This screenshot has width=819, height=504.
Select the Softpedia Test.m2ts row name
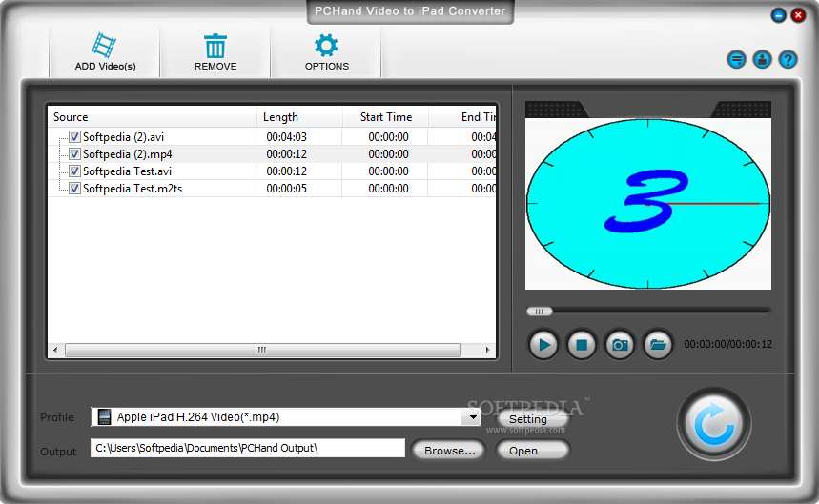(133, 189)
